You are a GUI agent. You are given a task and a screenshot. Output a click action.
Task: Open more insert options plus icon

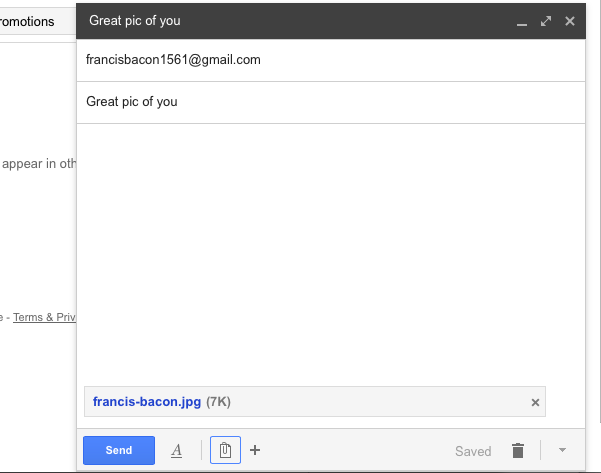[x=255, y=450]
